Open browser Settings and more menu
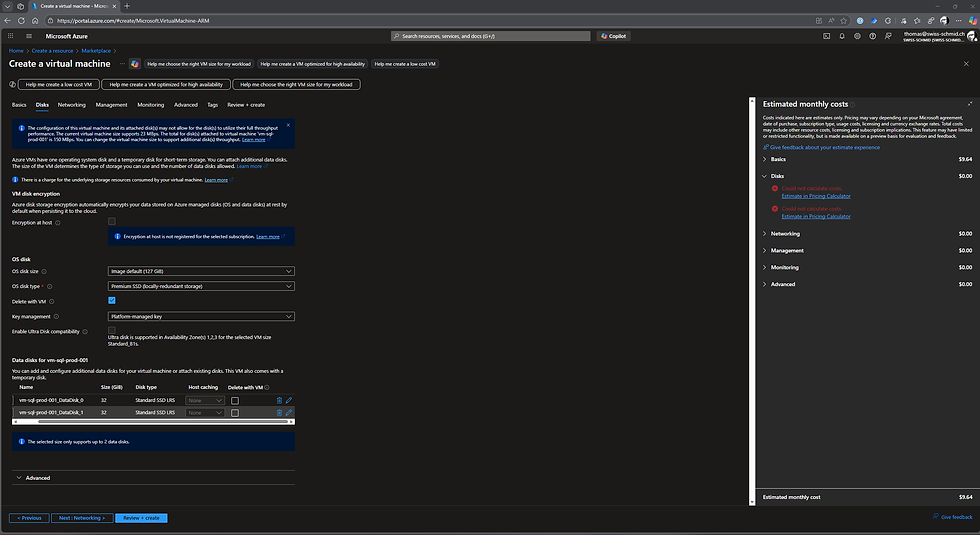980x535 pixels. (x=958, y=21)
